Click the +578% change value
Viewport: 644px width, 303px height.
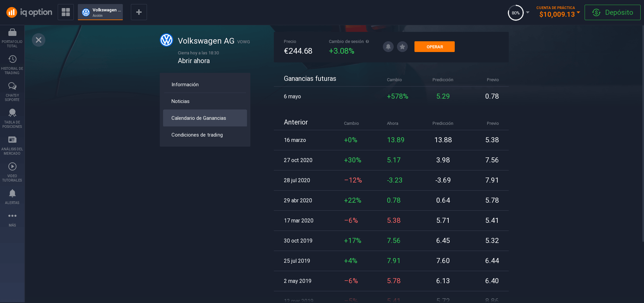397,96
